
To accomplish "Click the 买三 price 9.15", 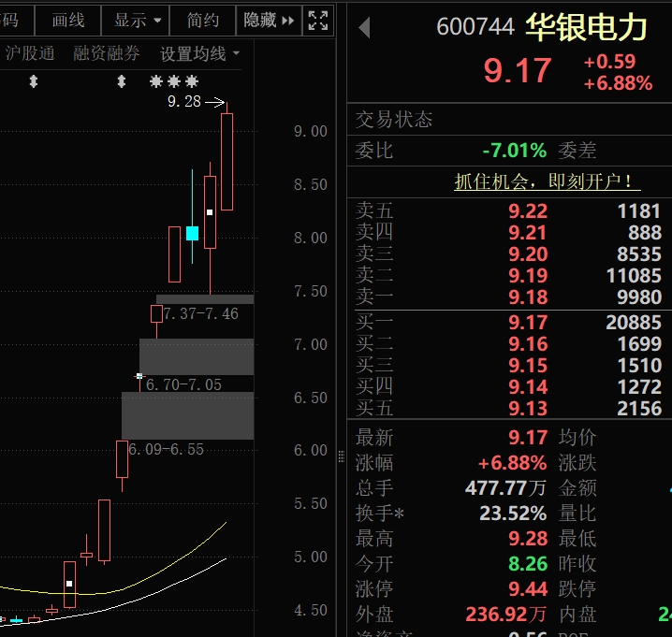I will pyautogui.click(x=528, y=365).
